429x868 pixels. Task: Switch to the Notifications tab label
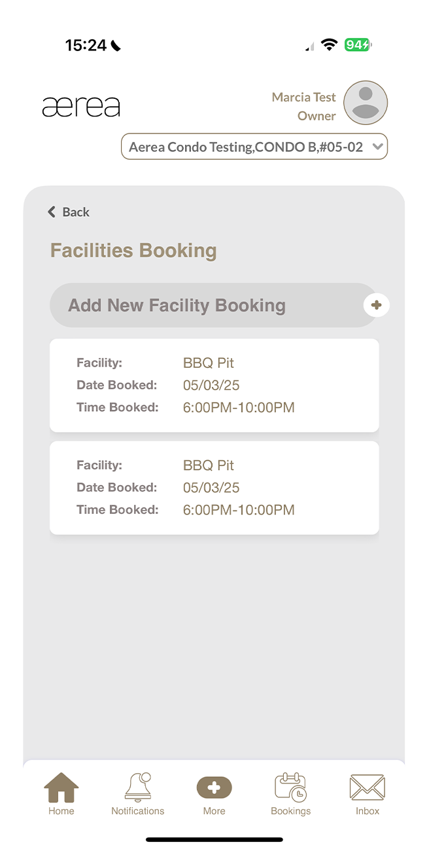point(137,811)
